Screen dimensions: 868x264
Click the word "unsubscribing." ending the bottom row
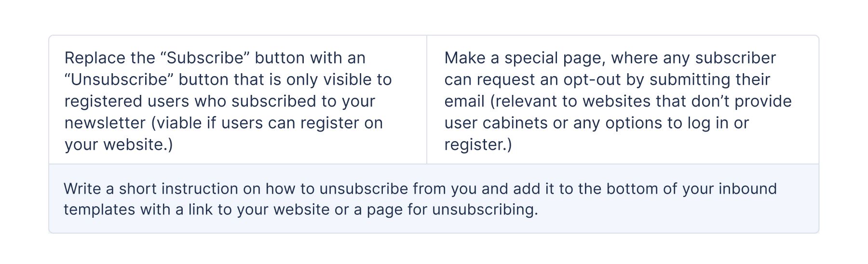pos(485,210)
